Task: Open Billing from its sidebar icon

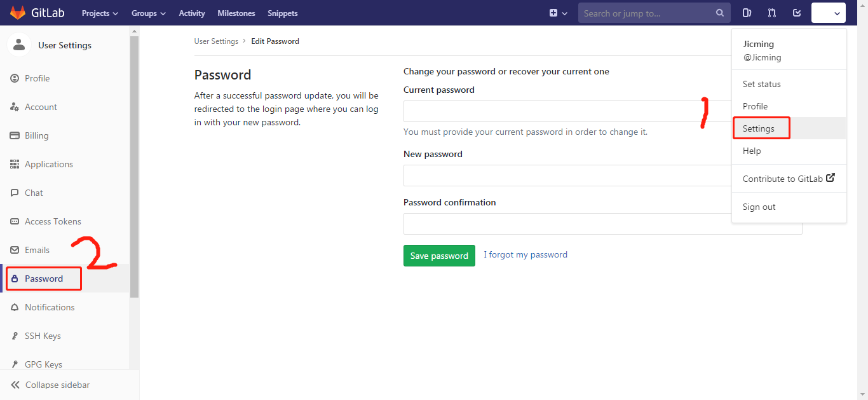Action: tap(14, 135)
